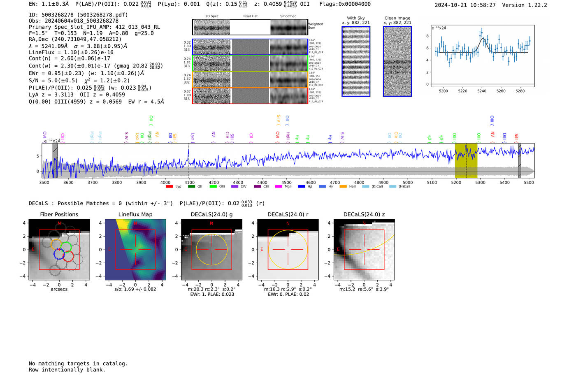Click the orange HeII legend swatch

coord(343,187)
